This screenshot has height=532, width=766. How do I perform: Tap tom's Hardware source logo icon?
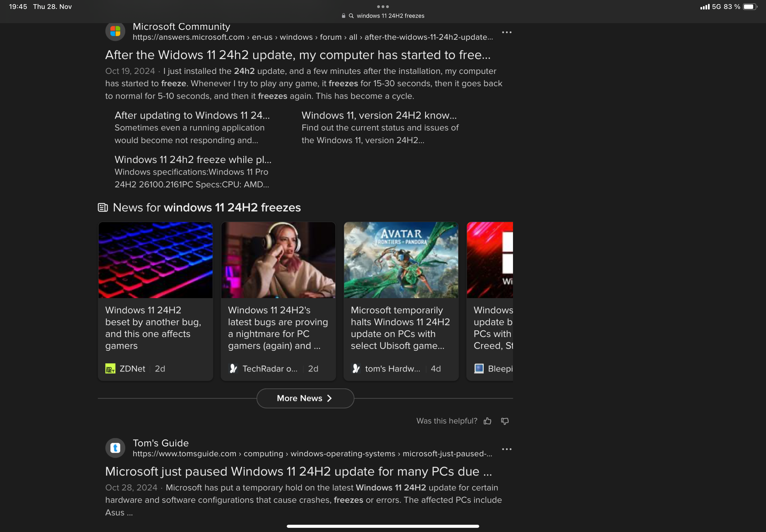(x=356, y=368)
